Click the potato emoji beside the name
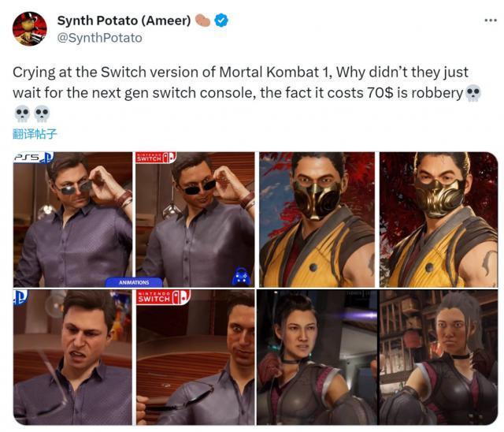This screenshot has height=432, width=504. pos(202,20)
